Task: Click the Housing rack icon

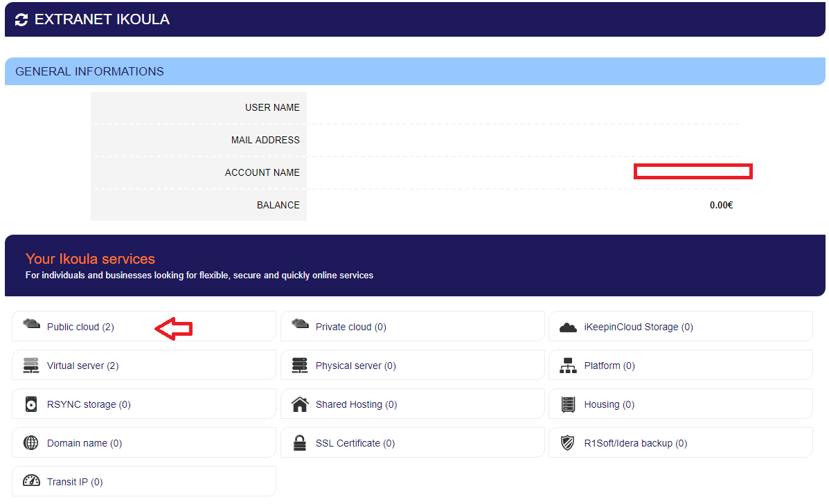Action: click(x=568, y=404)
